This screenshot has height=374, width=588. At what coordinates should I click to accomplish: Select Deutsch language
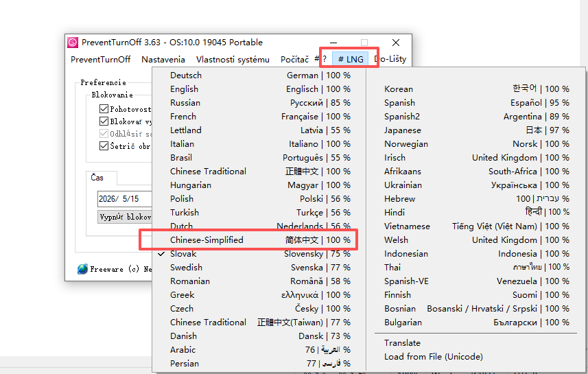tap(259, 75)
